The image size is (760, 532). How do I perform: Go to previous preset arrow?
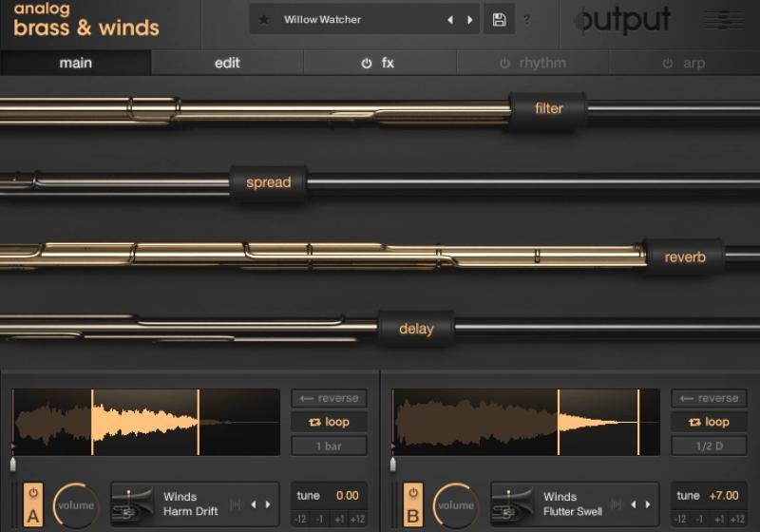450,20
